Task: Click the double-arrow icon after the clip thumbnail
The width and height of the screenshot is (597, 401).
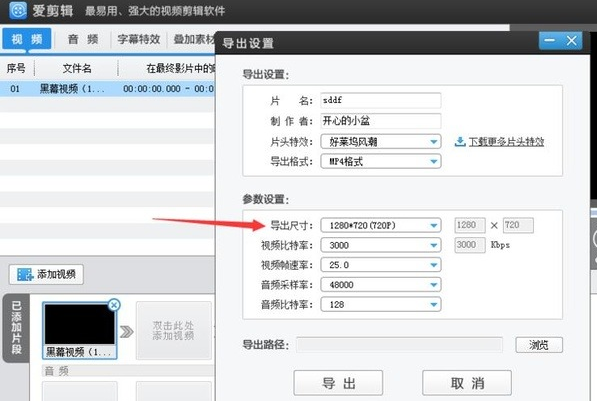Action: tap(126, 332)
